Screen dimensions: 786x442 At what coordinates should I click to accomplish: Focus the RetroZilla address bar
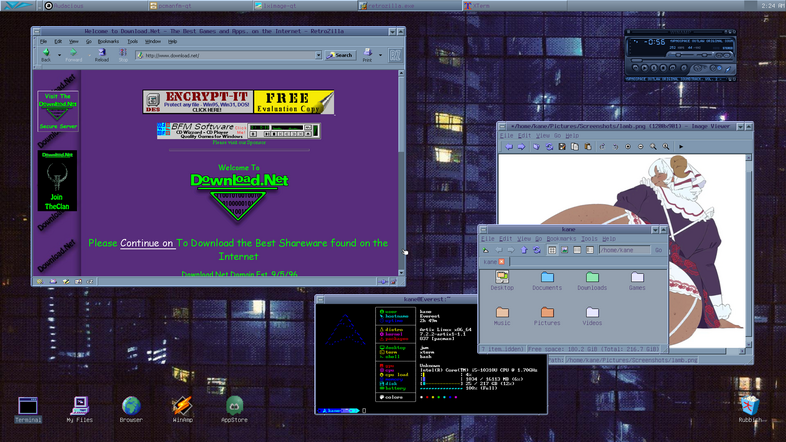(x=228, y=55)
